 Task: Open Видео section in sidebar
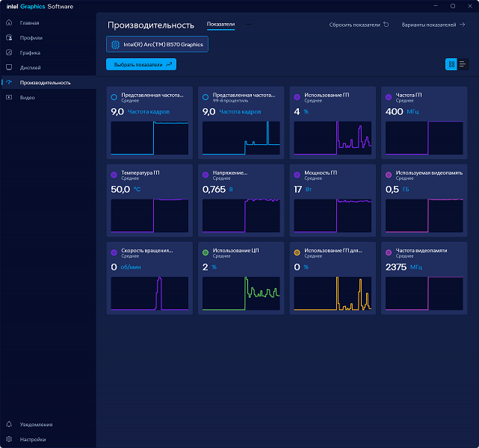pos(27,97)
